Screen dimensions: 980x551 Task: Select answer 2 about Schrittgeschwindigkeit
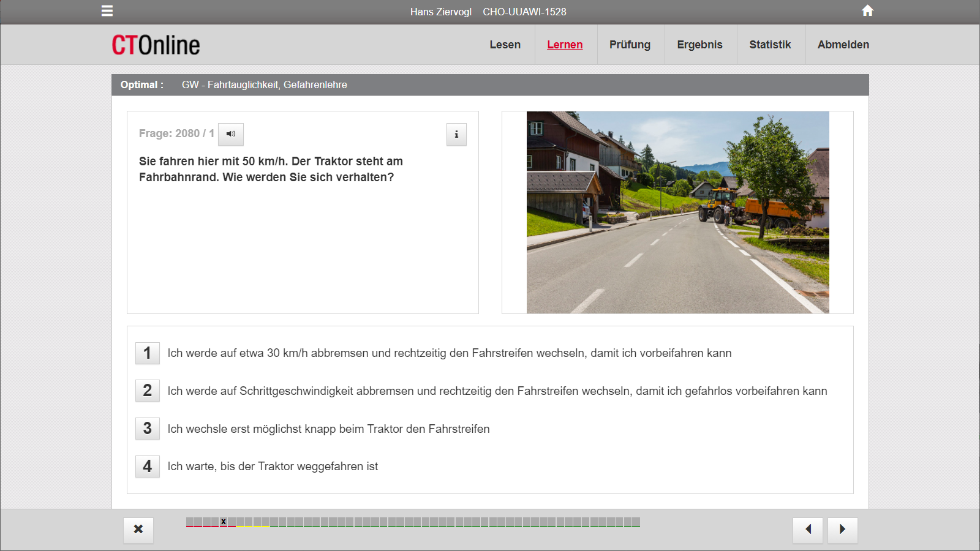tap(148, 391)
